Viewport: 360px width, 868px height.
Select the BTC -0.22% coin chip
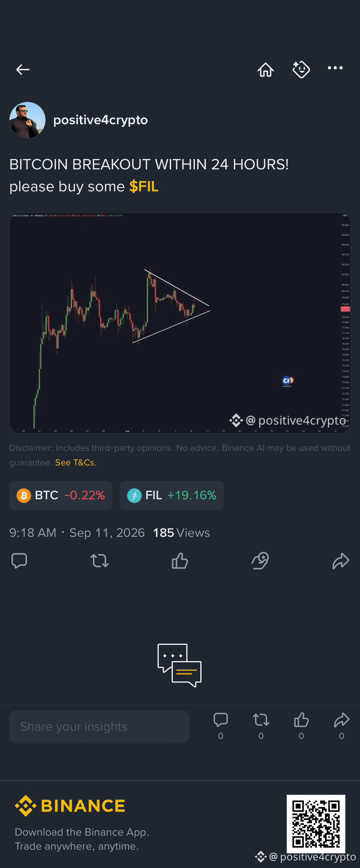(61, 495)
